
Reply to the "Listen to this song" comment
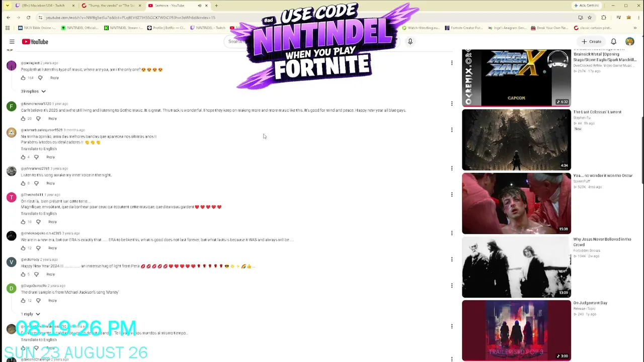[50, 183]
